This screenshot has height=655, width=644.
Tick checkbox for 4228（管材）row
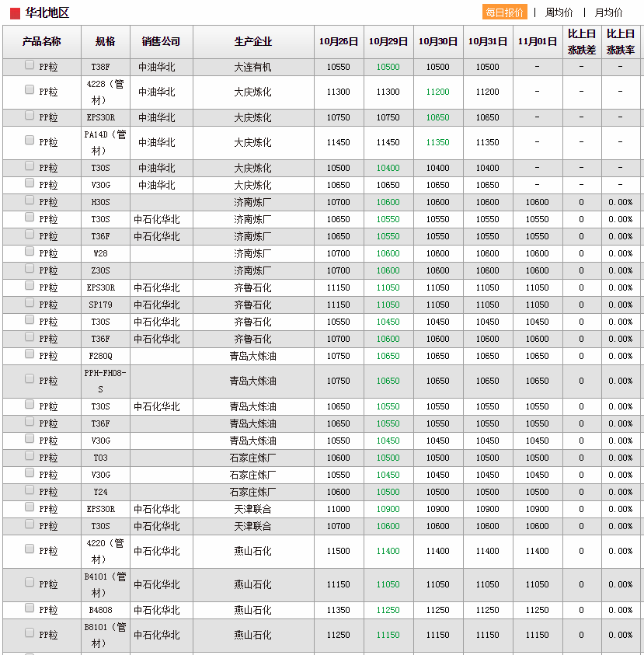[x=30, y=89]
